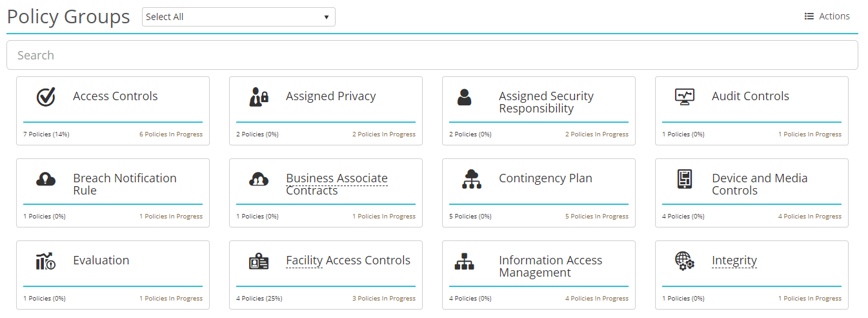Open the Contingency Plan group
868x318 pixels.
539,193
